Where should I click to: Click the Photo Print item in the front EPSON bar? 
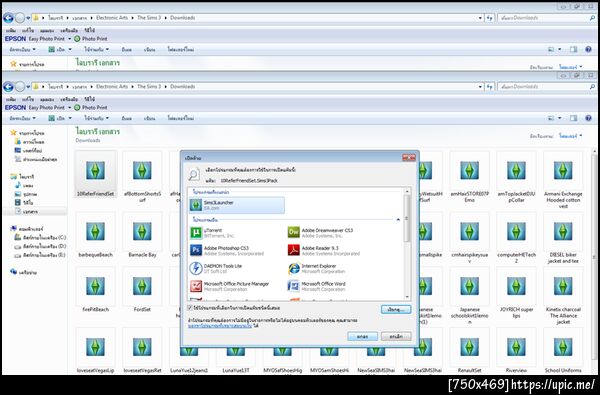tap(91, 108)
